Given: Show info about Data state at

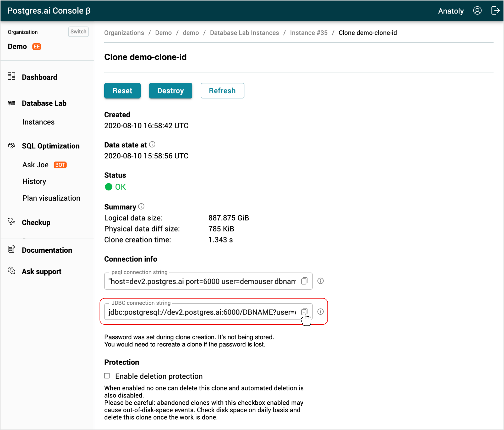Looking at the screenshot, I should click(152, 145).
